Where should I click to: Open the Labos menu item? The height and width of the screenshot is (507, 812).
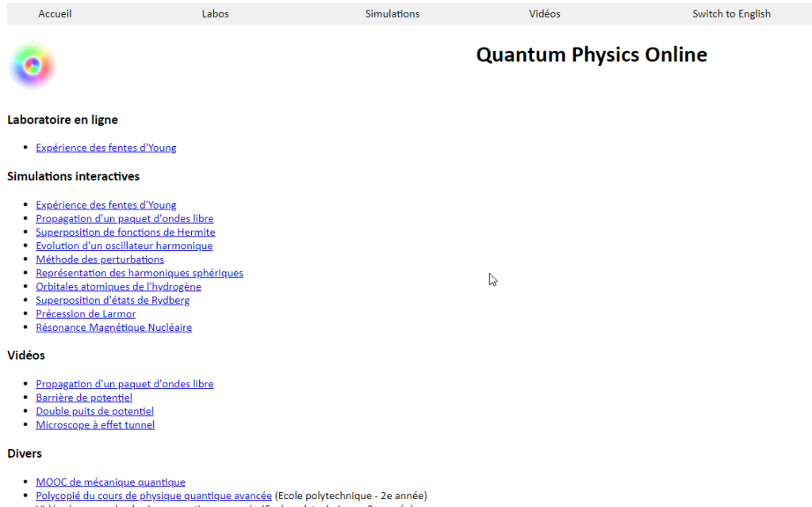[215, 13]
